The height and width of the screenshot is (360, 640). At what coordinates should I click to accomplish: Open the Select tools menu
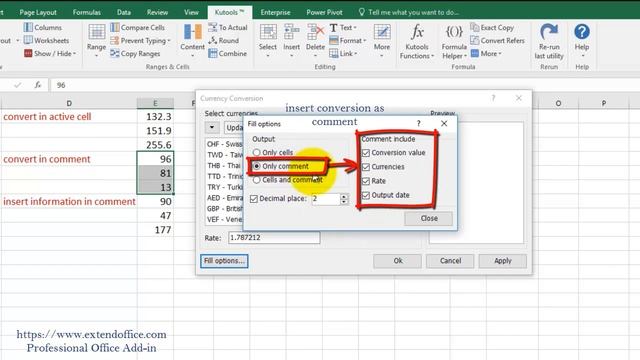(x=268, y=40)
